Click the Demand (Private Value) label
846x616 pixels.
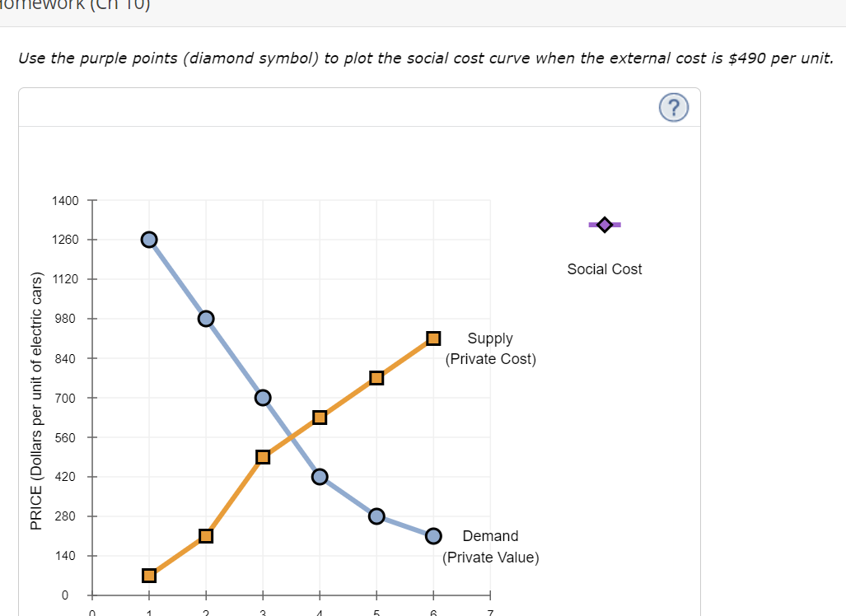[490, 546]
